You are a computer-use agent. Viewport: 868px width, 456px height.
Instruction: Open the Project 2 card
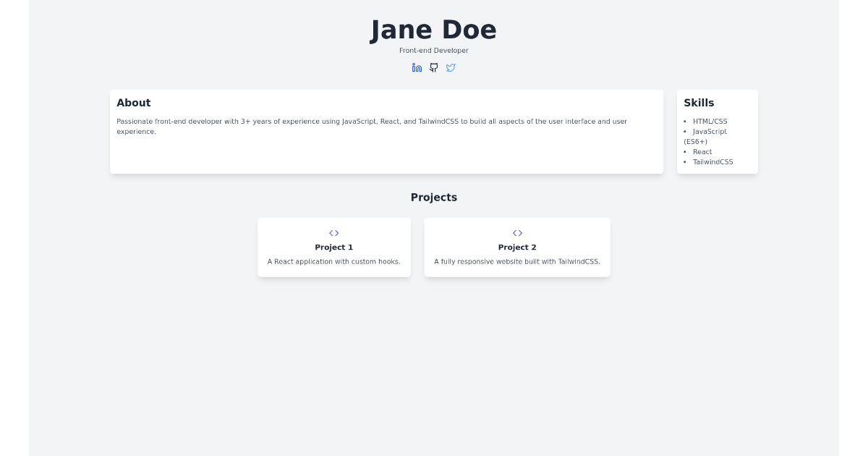(x=517, y=247)
